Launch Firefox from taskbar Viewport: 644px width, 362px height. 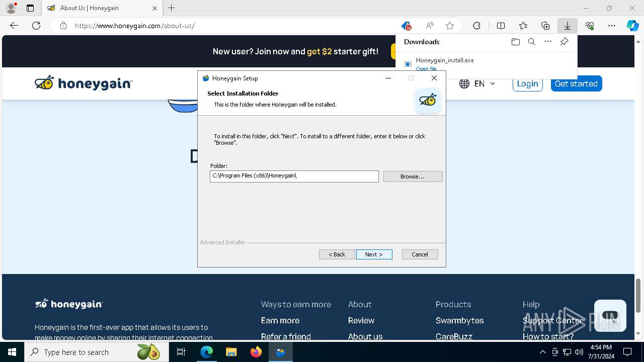click(256, 352)
